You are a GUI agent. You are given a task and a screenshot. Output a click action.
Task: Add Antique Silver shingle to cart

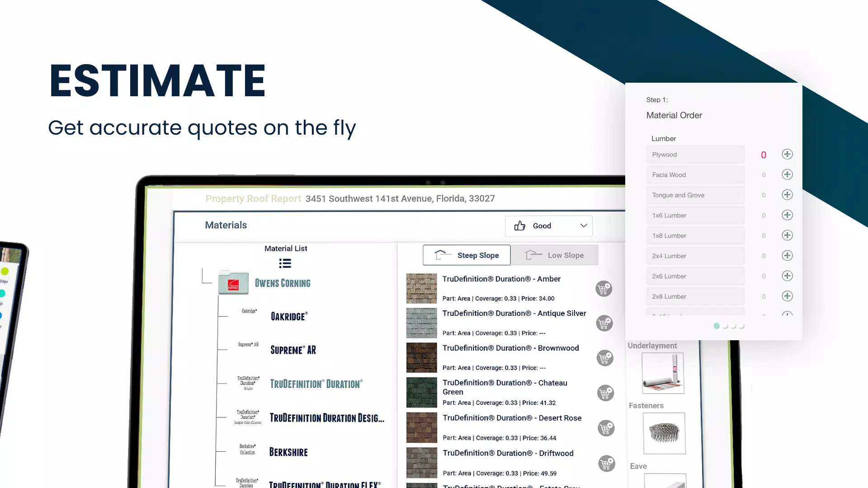[604, 323]
